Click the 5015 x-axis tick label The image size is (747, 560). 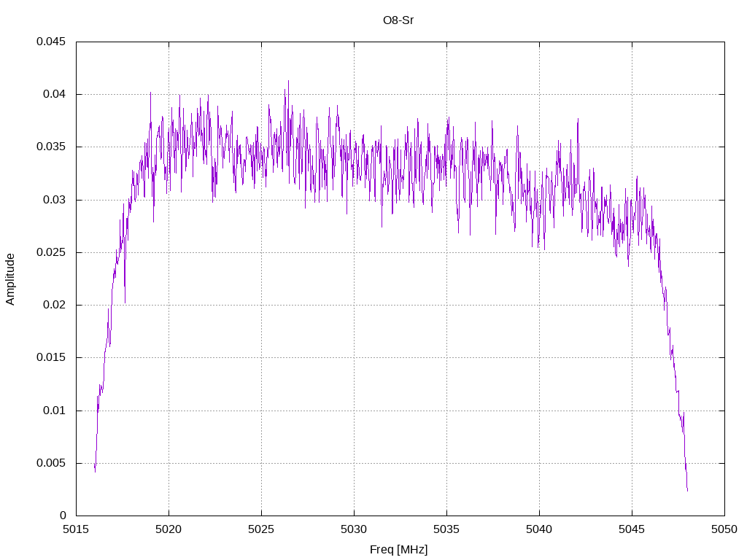(76, 529)
